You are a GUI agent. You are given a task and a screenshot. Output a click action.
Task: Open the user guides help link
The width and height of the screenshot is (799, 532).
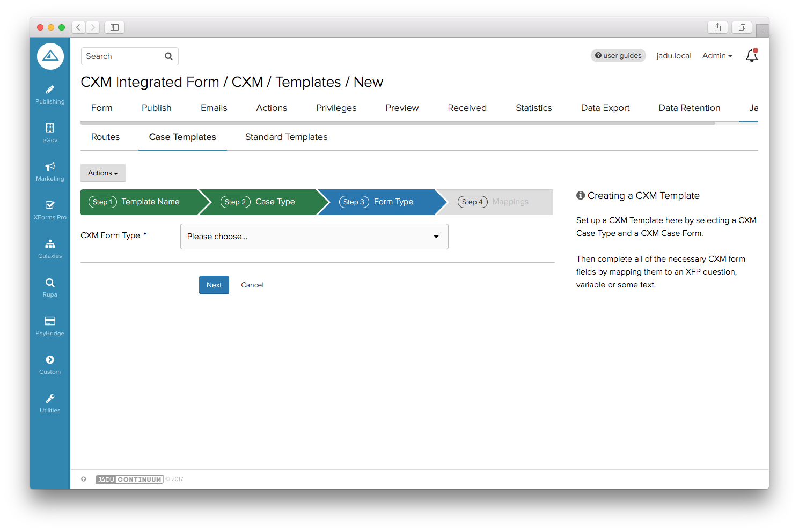tap(618, 56)
